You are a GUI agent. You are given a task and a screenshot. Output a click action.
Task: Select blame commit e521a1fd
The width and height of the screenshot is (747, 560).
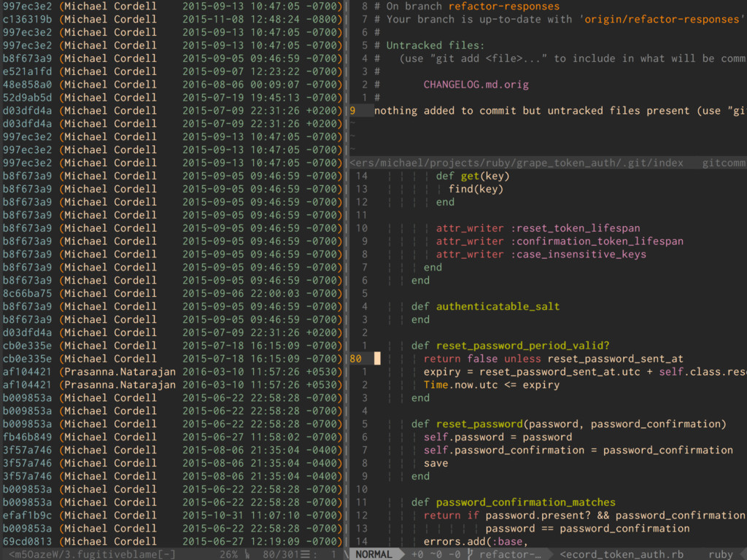click(27, 71)
